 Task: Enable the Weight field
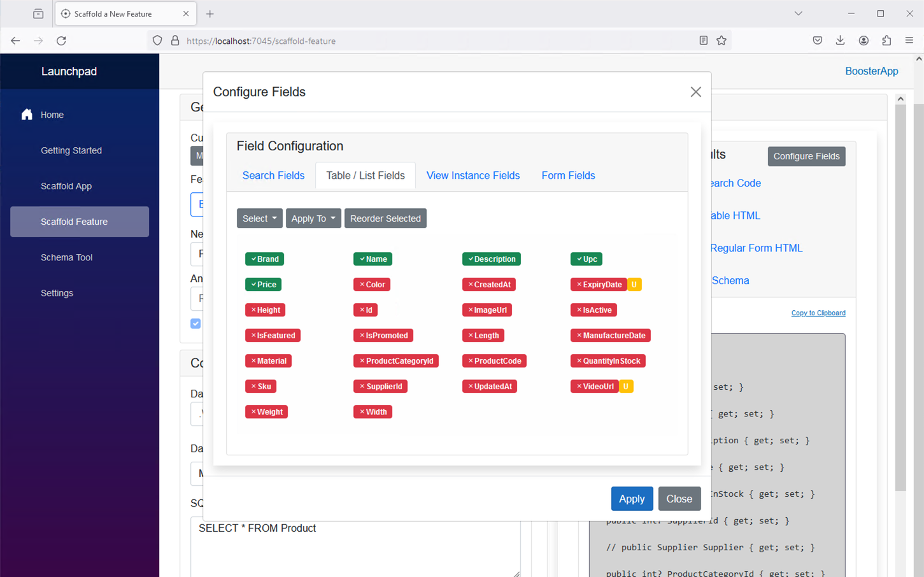[x=266, y=412]
